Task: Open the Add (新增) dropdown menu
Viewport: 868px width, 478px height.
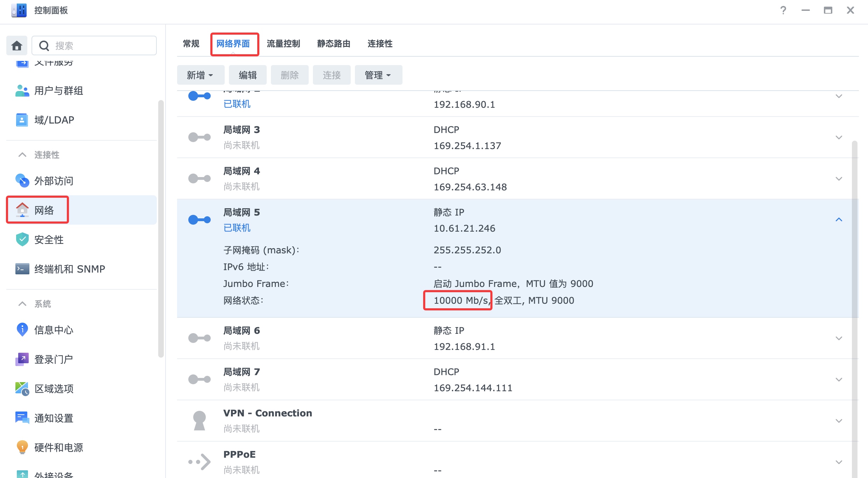Action: 200,75
